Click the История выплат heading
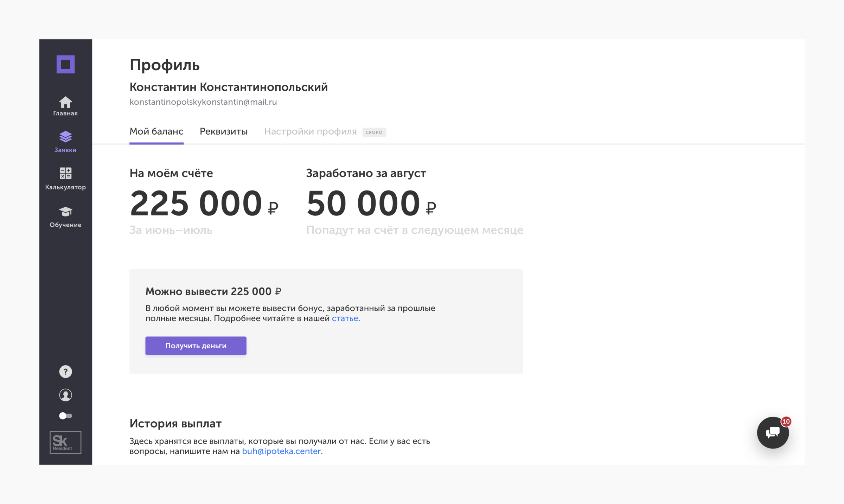 coord(175,424)
